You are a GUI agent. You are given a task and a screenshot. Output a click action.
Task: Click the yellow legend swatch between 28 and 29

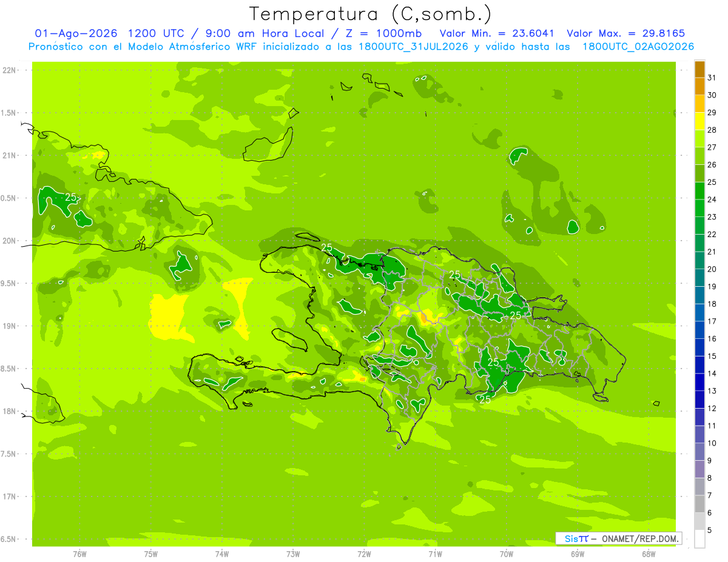(699, 121)
